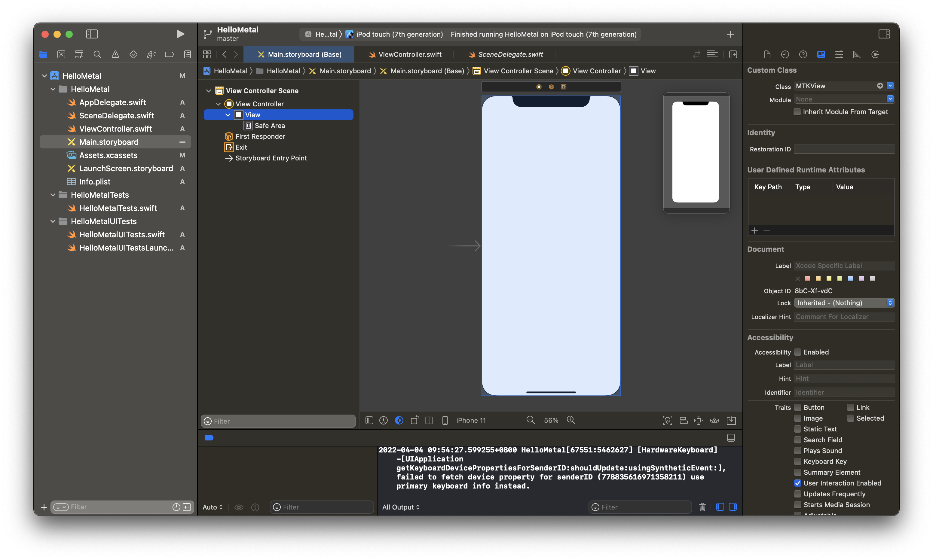Check the Plays Sound trait

coord(798,451)
